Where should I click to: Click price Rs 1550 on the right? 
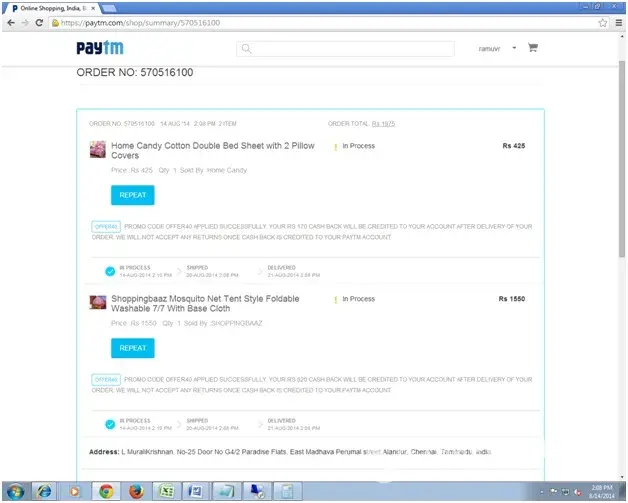[511, 299]
